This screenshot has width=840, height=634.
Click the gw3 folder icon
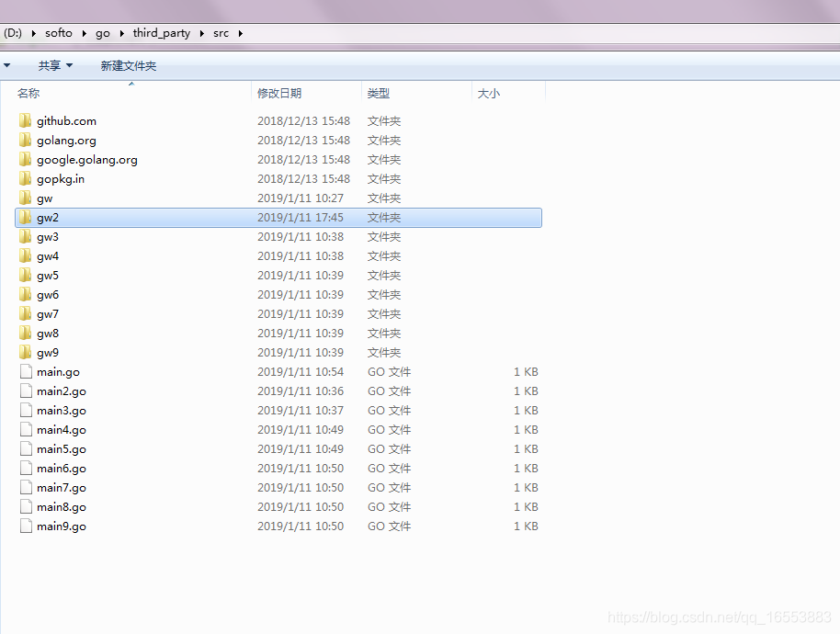[x=25, y=236]
